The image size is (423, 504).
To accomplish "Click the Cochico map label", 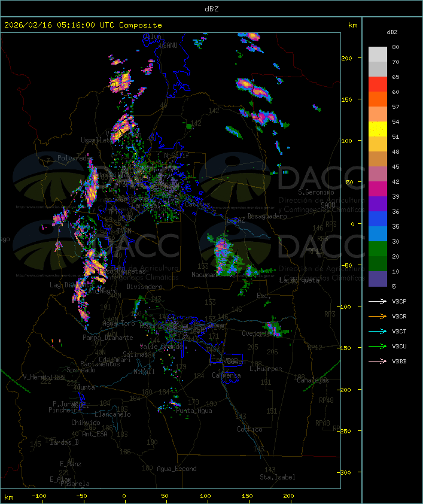I will tap(249, 429).
